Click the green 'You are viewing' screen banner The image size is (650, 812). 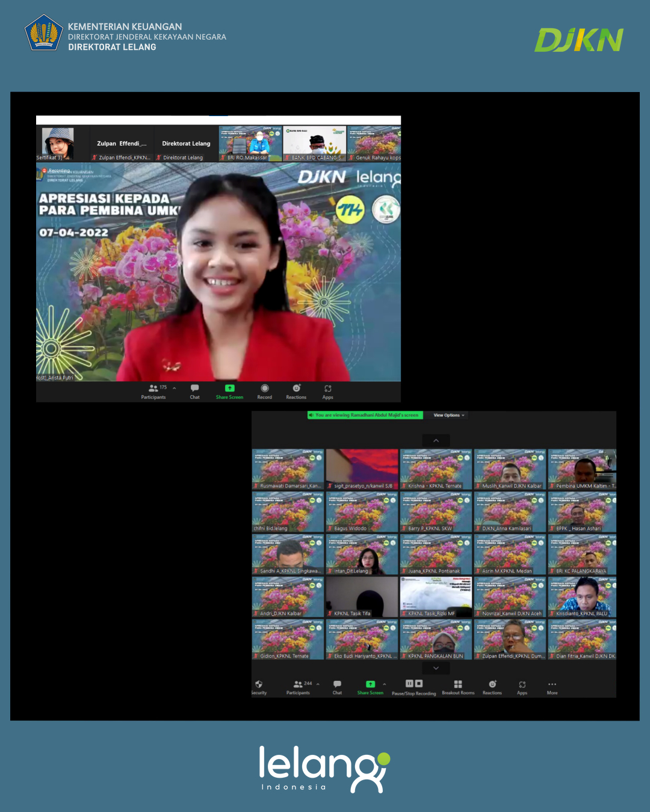(365, 415)
